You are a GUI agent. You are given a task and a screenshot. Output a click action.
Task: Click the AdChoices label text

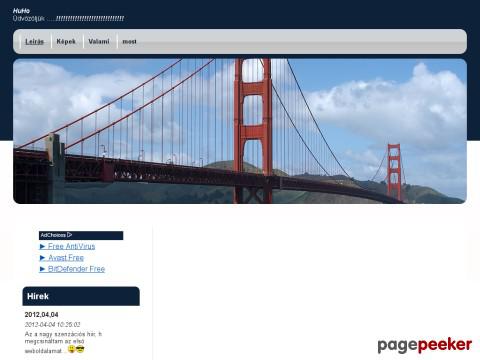(x=53, y=235)
